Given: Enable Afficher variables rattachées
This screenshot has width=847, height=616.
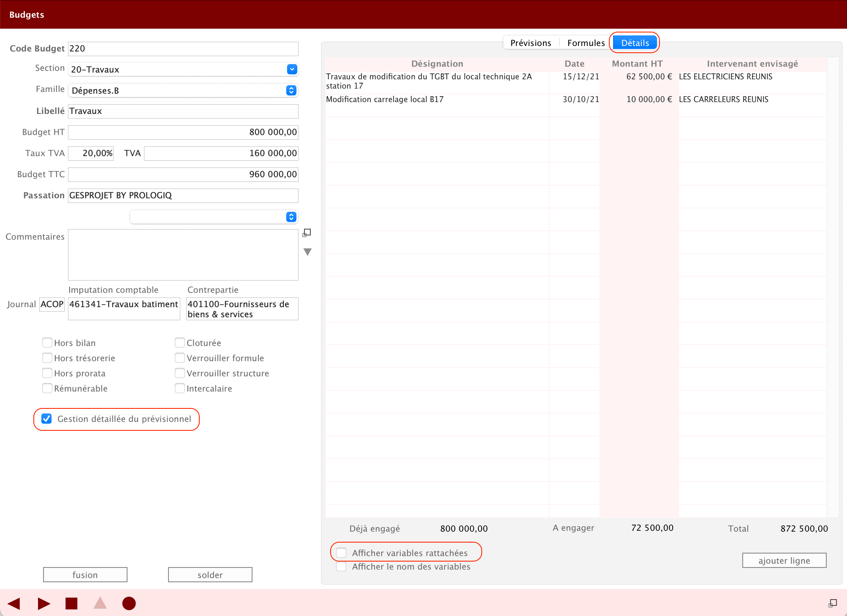Looking at the screenshot, I should tap(341, 553).
